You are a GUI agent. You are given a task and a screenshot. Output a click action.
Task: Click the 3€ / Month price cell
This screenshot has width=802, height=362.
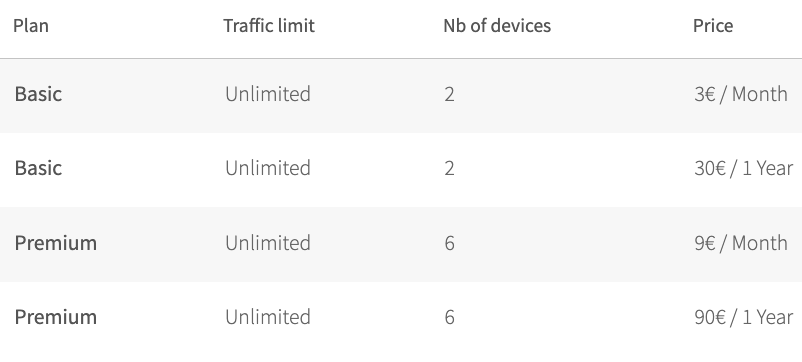point(741,94)
